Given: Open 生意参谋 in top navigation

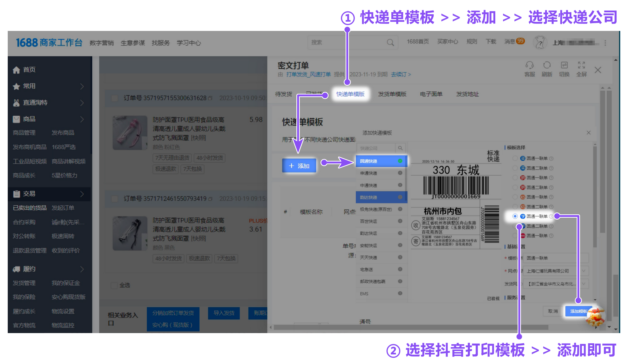Looking at the screenshot, I should pyautogui.click(x=133, y=43).
